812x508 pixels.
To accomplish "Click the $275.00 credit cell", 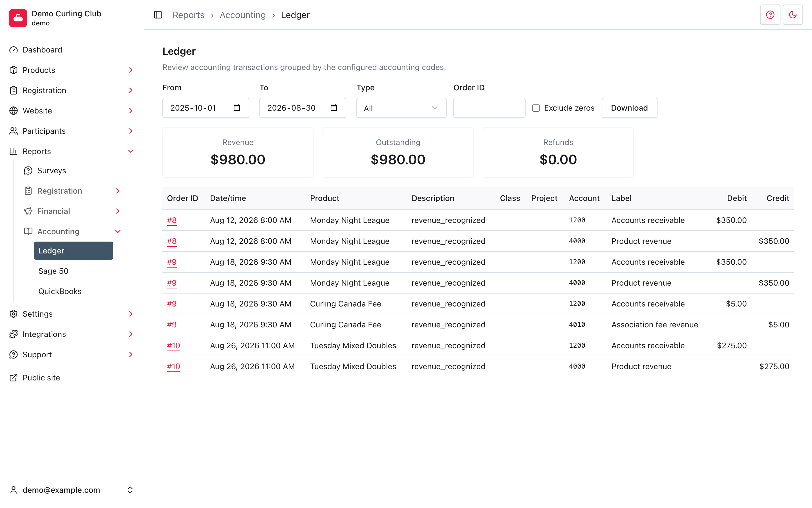I will click(774, 367).
